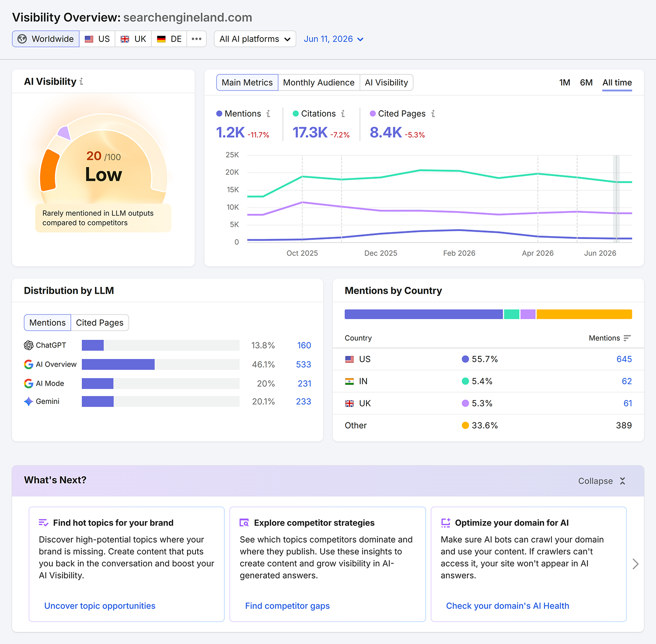Viewport: 656px width, 644px height.
Task: Open the All AI platforms dropdown
Action: (255, 39)
